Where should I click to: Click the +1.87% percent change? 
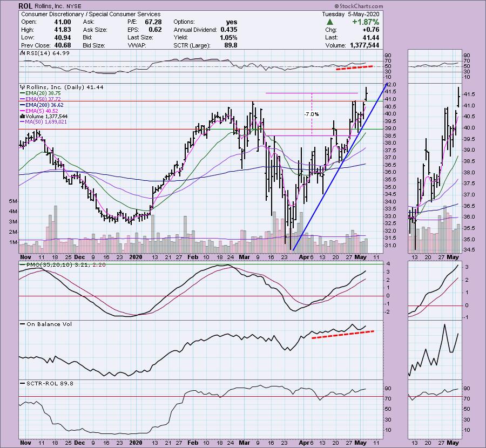tap(366, 22)
